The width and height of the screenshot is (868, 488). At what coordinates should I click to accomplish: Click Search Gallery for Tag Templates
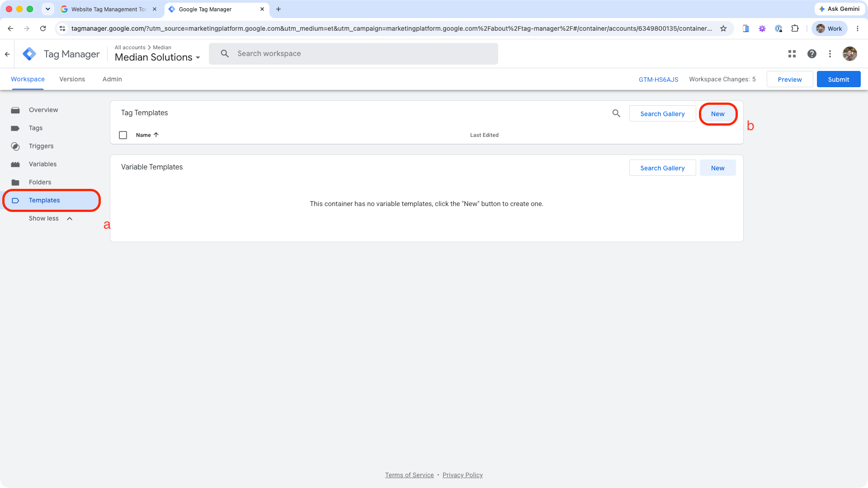662,113
